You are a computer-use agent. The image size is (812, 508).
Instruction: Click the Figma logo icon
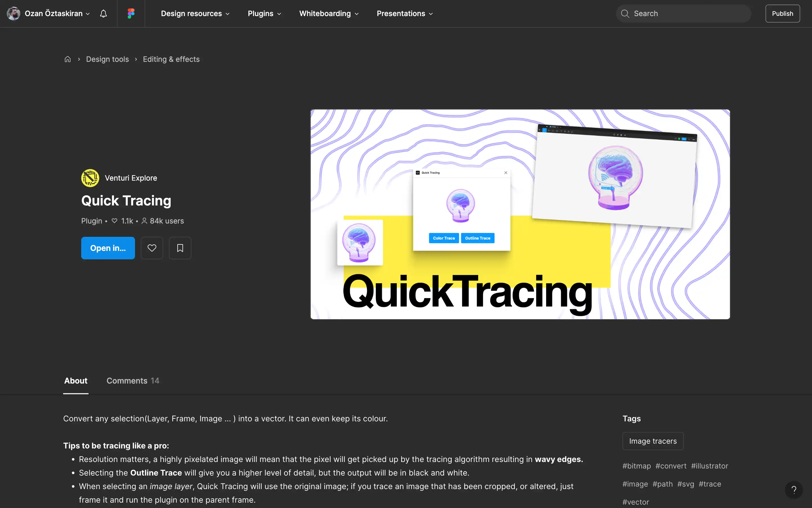131,14
